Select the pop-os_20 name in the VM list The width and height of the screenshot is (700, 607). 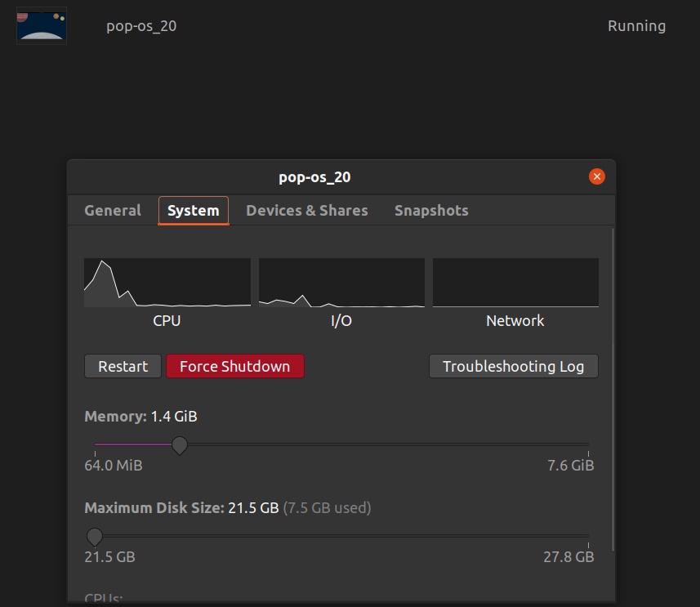click(x=141, y=26)
